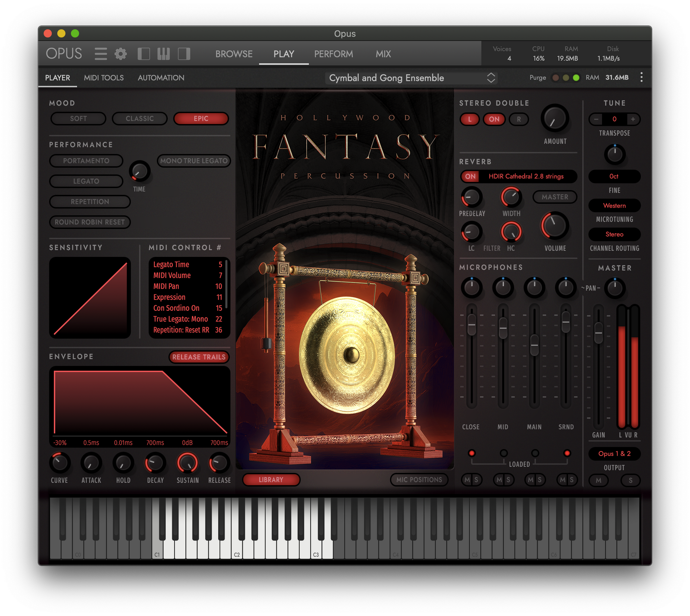Open the hamburger main menu

(x=100, y=54)
